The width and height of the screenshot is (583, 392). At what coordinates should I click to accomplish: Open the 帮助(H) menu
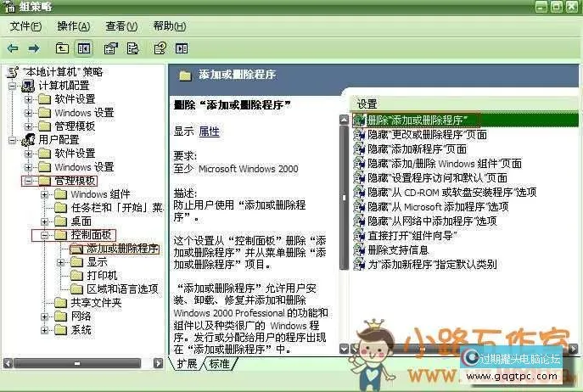pos(169,26)
